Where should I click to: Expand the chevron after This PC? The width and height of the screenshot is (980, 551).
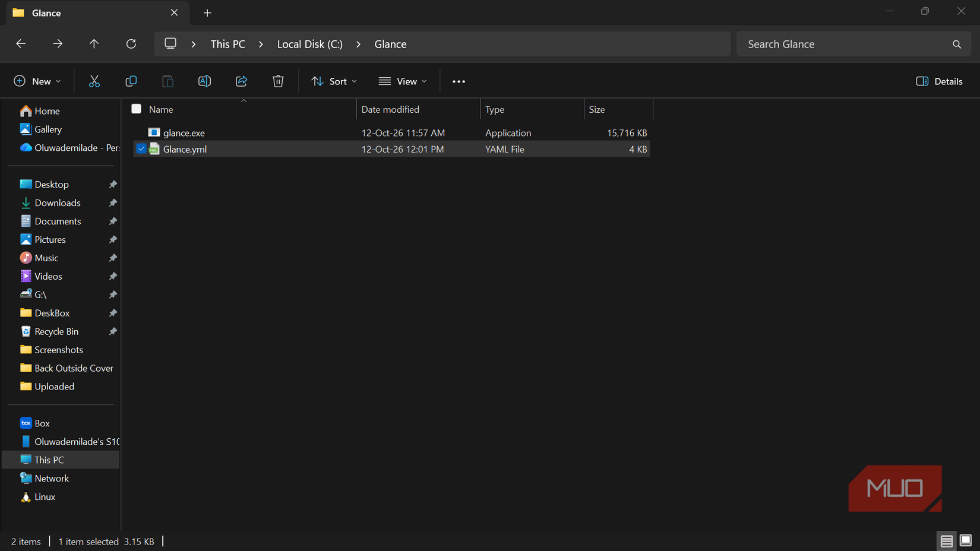coord(261,45)
